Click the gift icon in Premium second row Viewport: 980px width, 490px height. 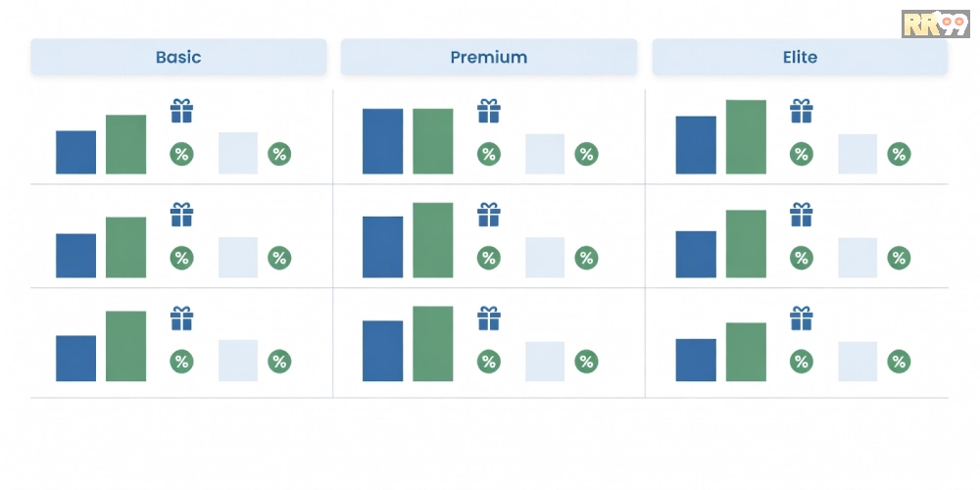[489, 215]
